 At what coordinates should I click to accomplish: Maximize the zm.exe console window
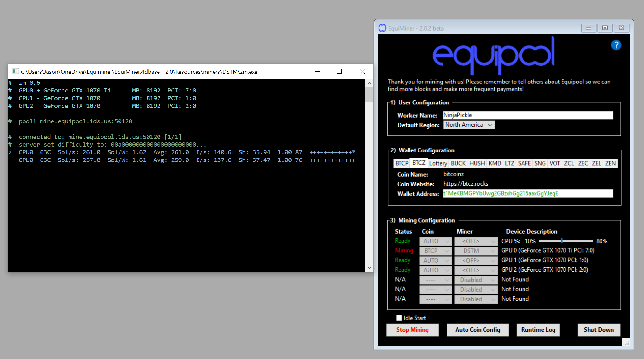tap(339, 71)
